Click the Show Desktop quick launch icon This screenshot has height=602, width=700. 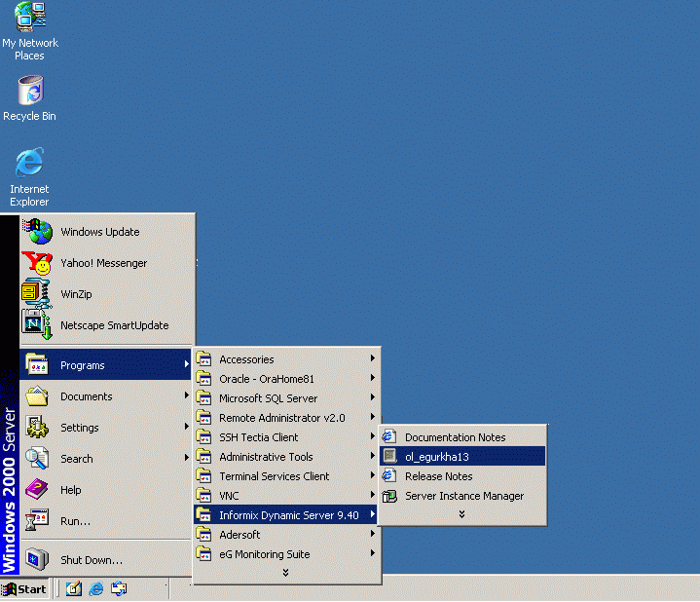74,589
